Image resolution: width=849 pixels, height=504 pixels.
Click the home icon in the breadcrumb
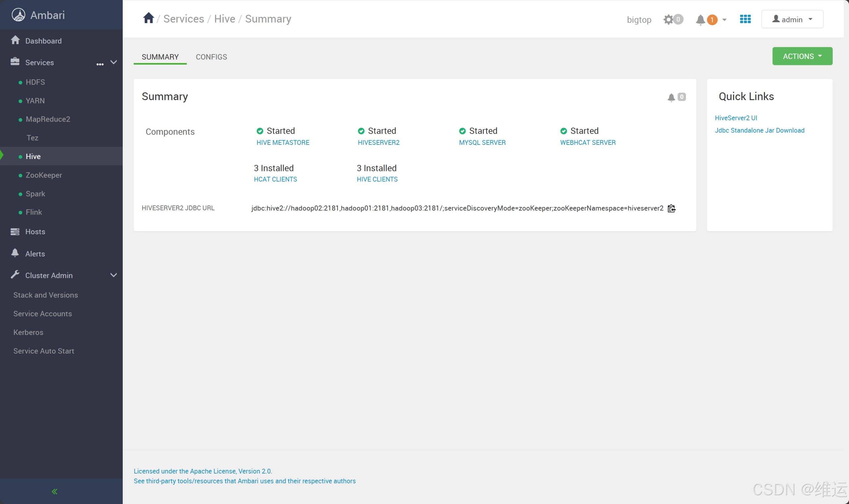click(x=148, y=18)
